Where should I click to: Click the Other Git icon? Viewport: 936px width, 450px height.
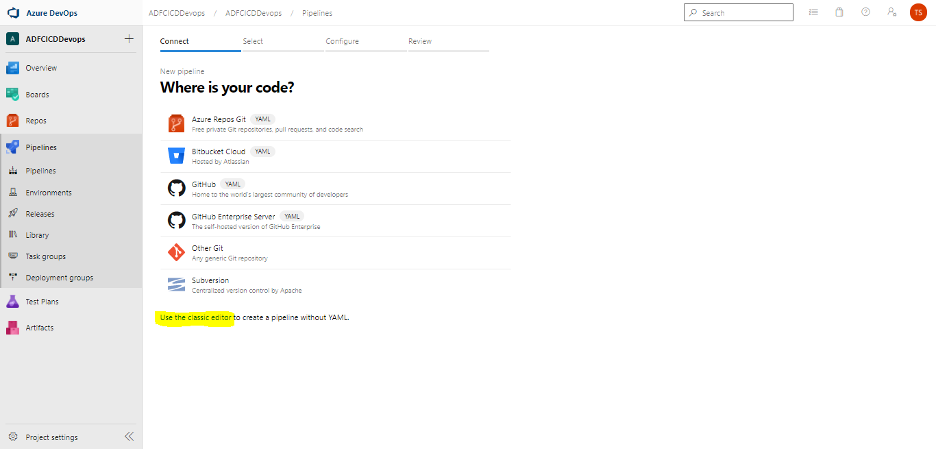pos(177,253)
